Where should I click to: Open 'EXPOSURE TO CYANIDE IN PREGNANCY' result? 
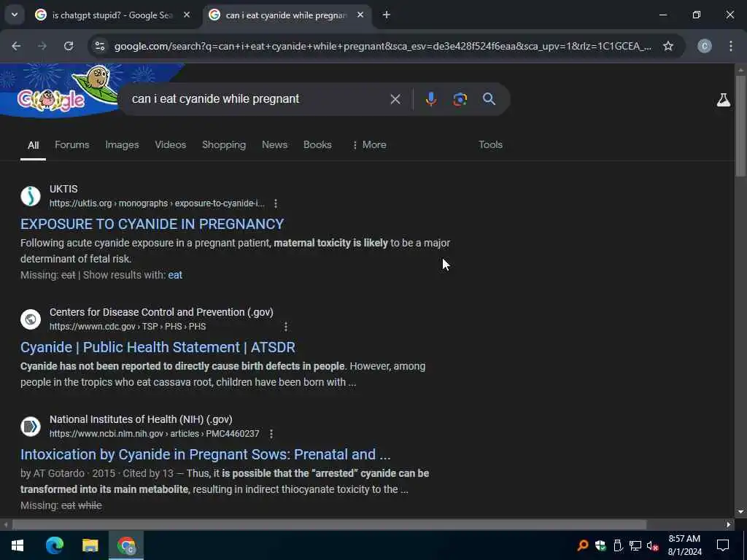152,224
